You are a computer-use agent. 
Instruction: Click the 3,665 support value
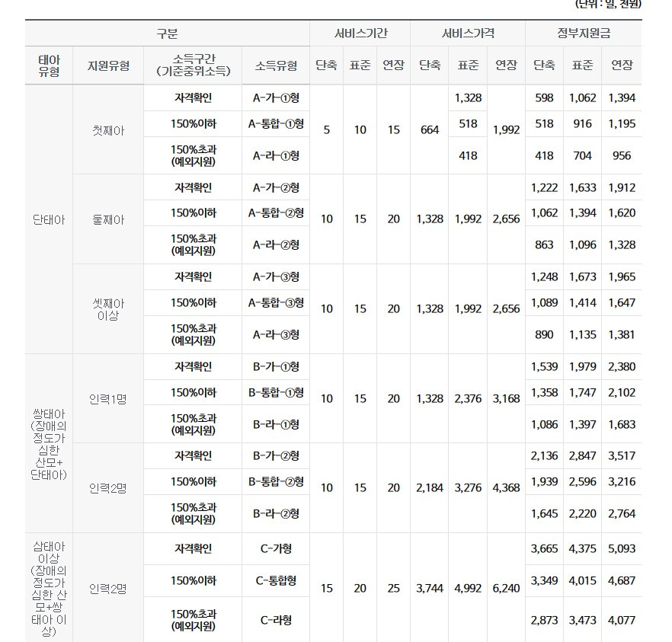click(x=544, y=548)
